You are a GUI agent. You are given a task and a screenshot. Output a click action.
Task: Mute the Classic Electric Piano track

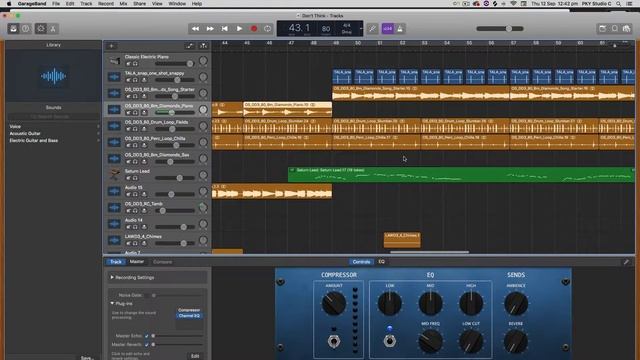tap(128, 64)
